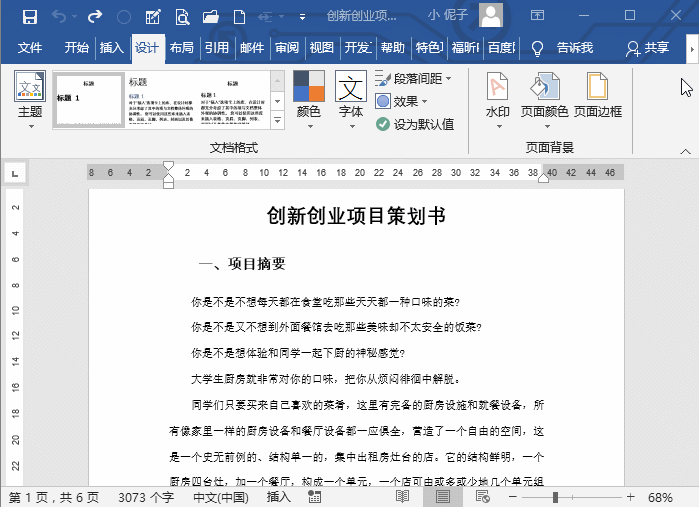The height and width of the screenshot is (507, 699).
Task: Save the document with the floppy disk icon
Action: (30, 17)
